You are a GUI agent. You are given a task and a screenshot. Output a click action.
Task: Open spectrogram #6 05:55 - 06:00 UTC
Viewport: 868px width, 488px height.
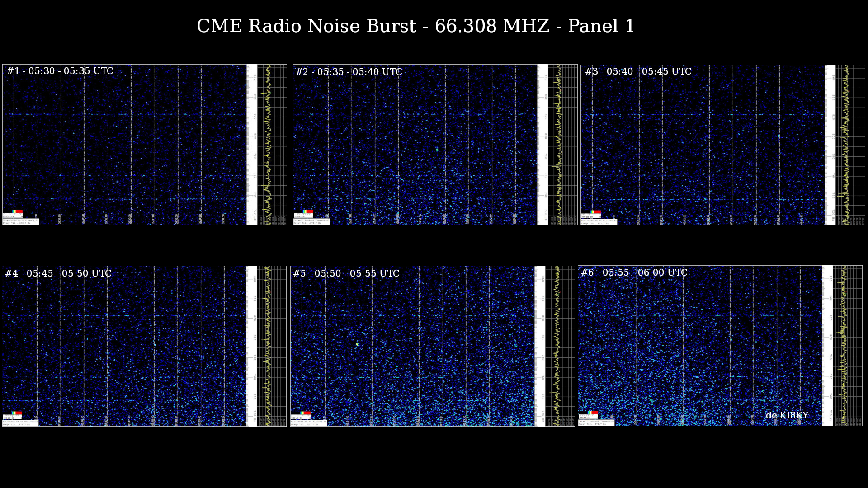coord(700,346)
